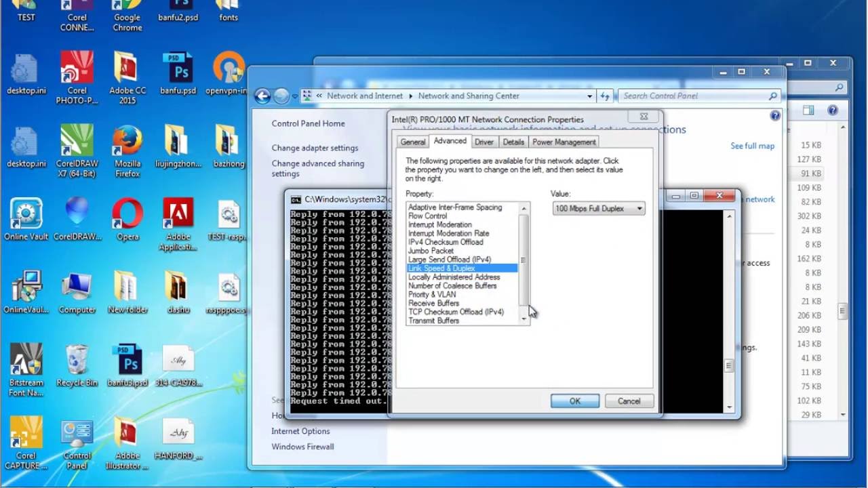
Task: Open the Control Panel desktop shortcut
Action: pos(77,443)
